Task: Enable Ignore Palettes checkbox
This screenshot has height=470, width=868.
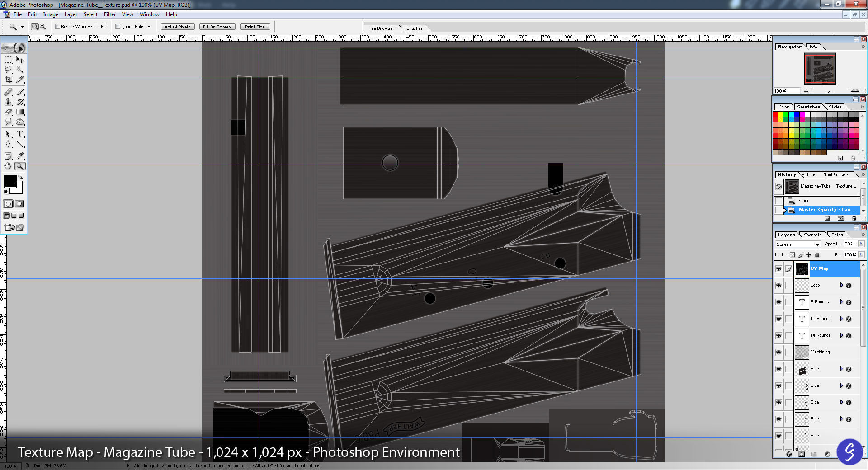Action: click(118, 27)
